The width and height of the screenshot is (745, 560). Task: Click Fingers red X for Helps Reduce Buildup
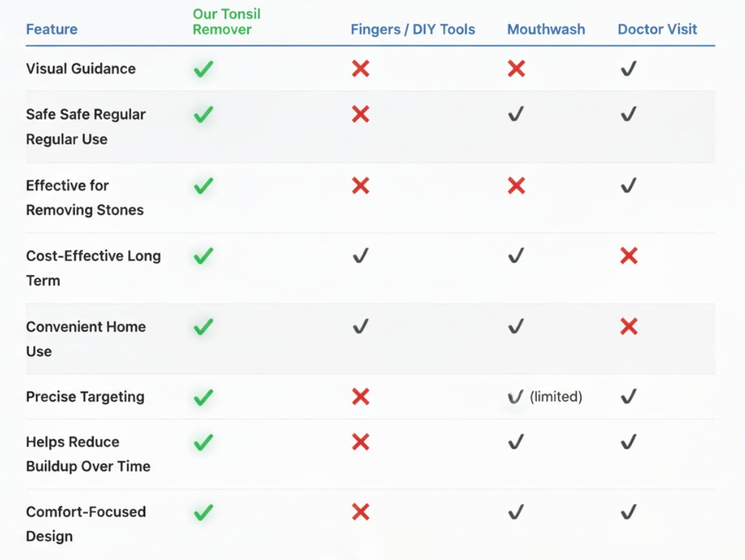(x=361, y=442)
